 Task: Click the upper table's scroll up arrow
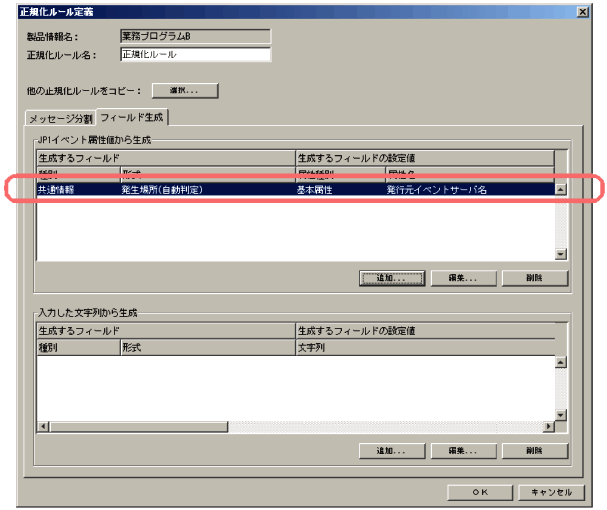tap(561, 189)
